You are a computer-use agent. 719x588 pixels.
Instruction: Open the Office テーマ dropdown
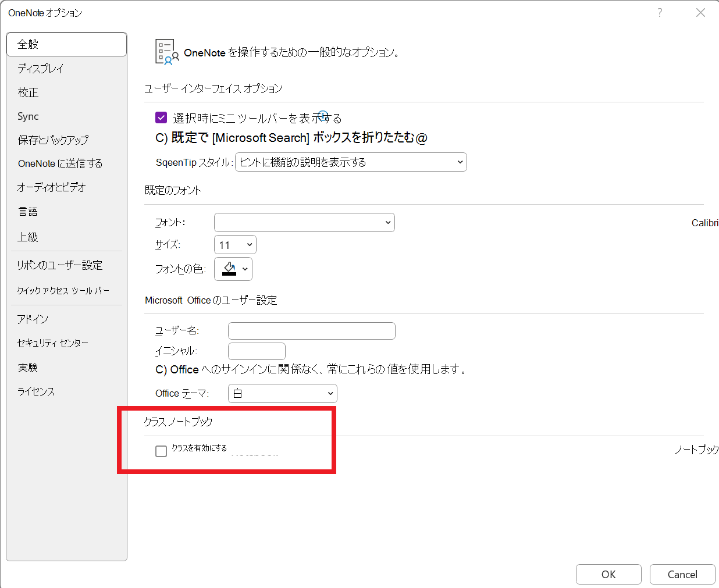282,394
